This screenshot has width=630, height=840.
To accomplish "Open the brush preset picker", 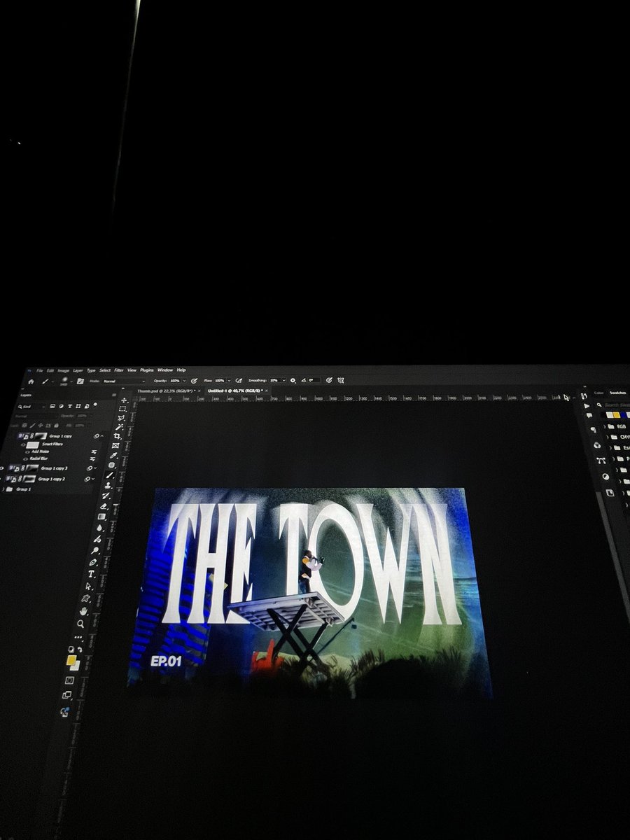I will coord(64,381).
